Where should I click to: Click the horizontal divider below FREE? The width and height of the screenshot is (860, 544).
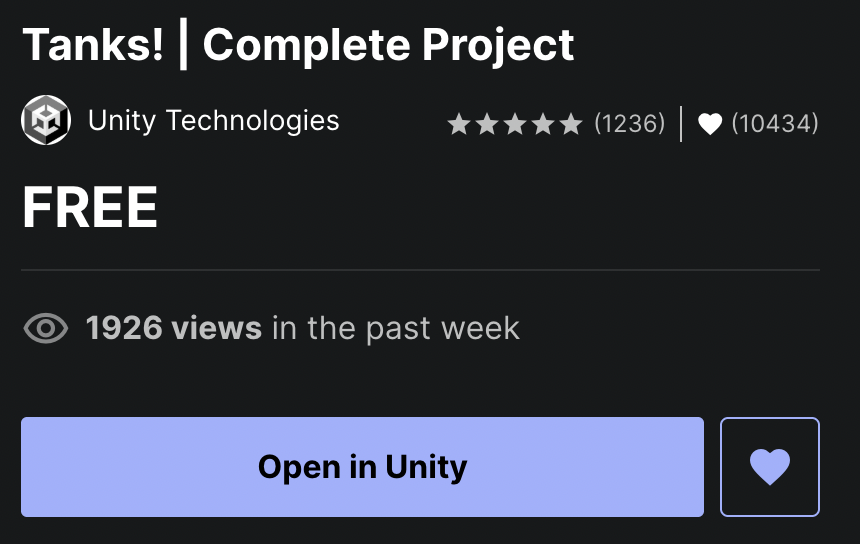click(x=420, y=270)
